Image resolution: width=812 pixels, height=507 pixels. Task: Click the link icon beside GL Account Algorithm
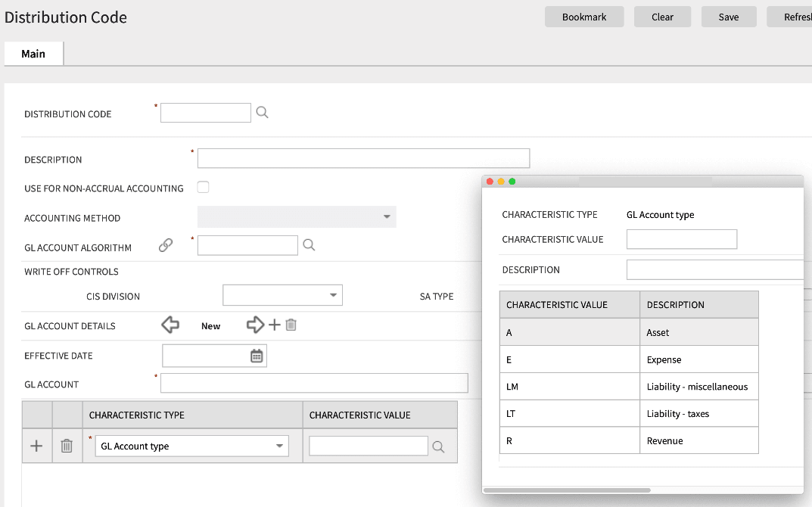tap(166, 245)
